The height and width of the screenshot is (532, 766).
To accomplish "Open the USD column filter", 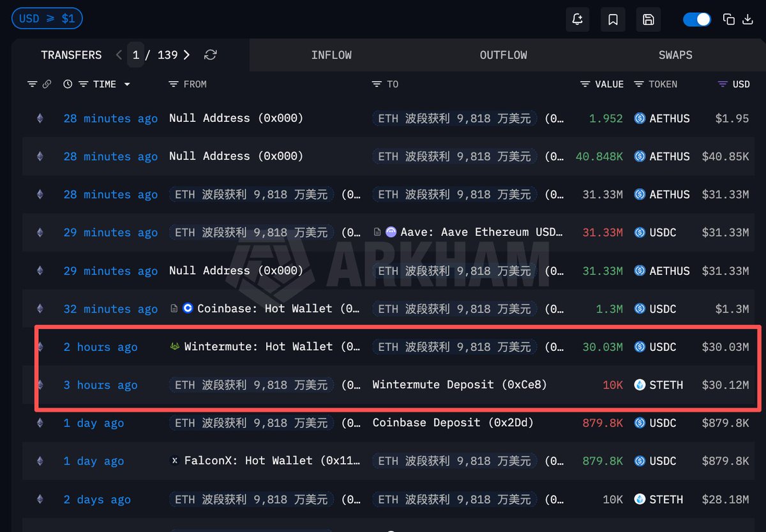I will click(x=723, y=84).
